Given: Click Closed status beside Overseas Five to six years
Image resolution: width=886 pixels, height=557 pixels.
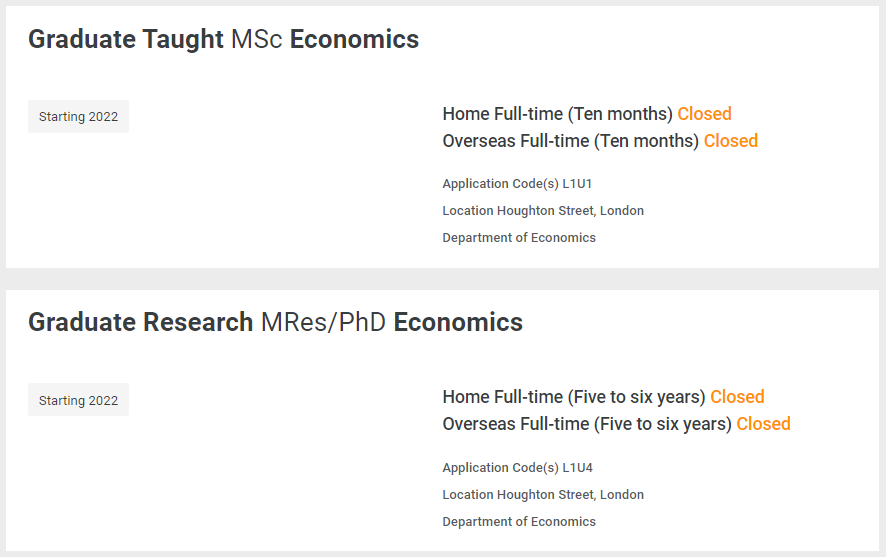Looking at the screenshot, I should tap(763, 424).
